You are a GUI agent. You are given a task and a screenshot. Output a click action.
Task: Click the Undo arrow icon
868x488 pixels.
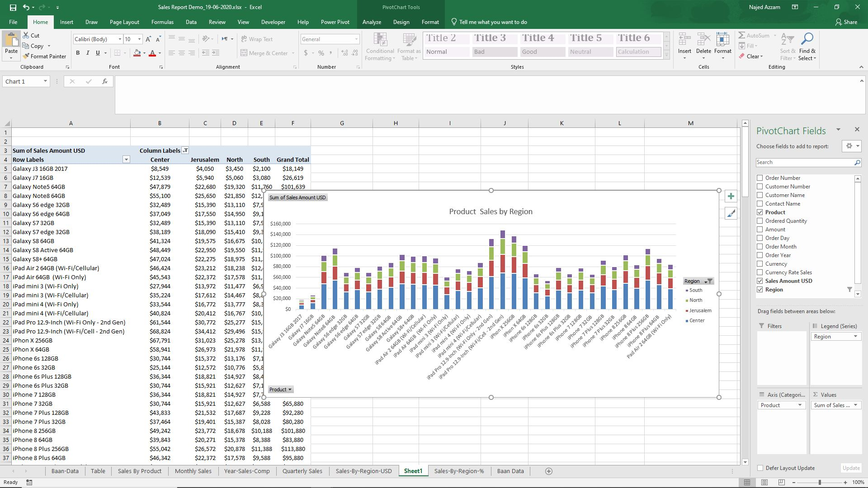pyautogui.click(x=26, y=7)
